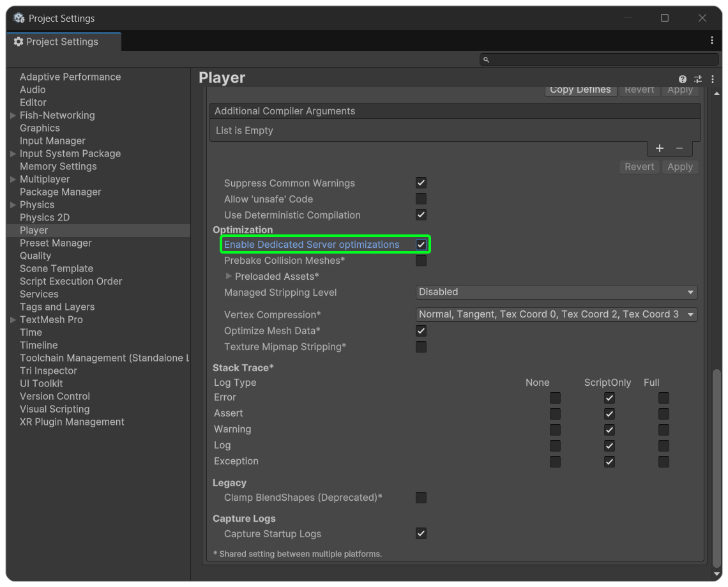This screenshot has height=587, width=728.
Task: Click the Unity icon in the title bar
Action: point(19,18)
